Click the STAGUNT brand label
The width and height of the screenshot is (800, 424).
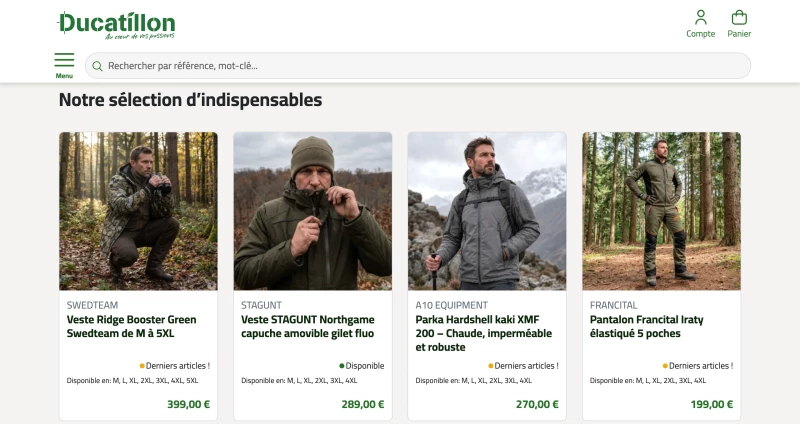(x=261, y=305)
